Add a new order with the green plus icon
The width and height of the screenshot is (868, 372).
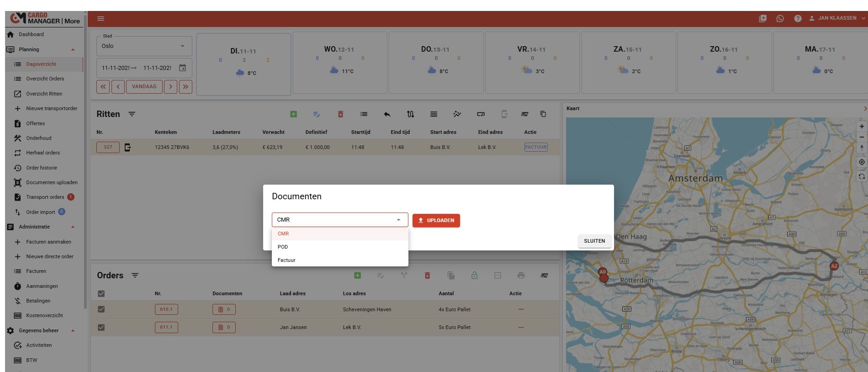pyautogui.click(x=358, y=276)
